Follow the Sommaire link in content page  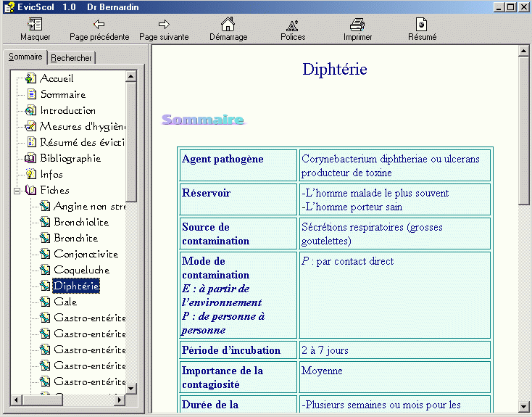pyautogui.click(x=203, y=120)
